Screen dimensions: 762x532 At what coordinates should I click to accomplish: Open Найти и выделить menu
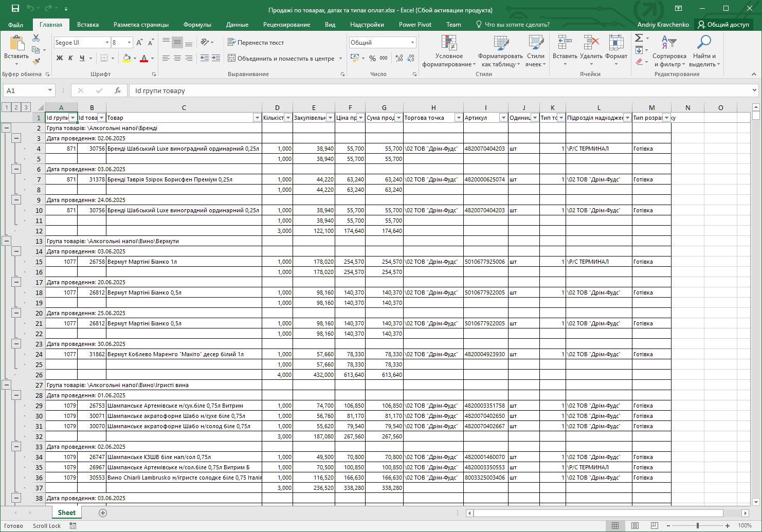(x=704, y=51)
